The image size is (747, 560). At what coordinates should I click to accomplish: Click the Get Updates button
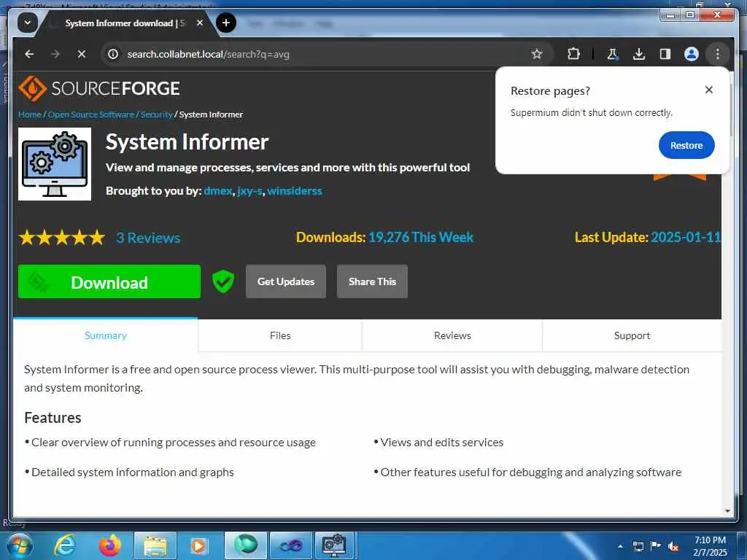point(286,281)
